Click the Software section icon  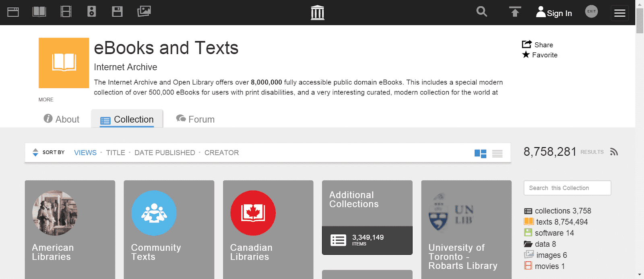point(117,12)
